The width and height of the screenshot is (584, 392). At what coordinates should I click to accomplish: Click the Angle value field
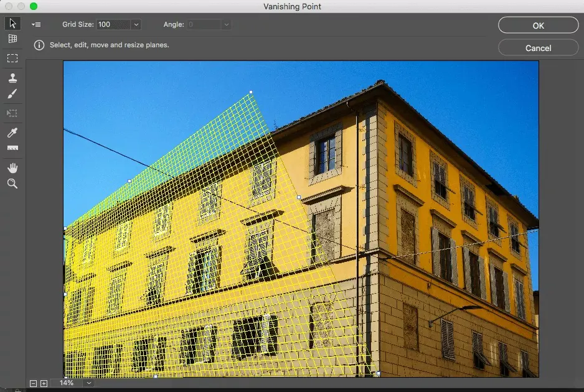(204, 24)
